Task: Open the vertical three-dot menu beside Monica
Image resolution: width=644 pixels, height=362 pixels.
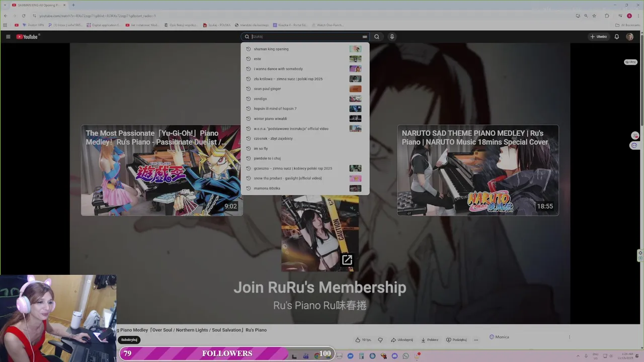Action: (570, 337)
